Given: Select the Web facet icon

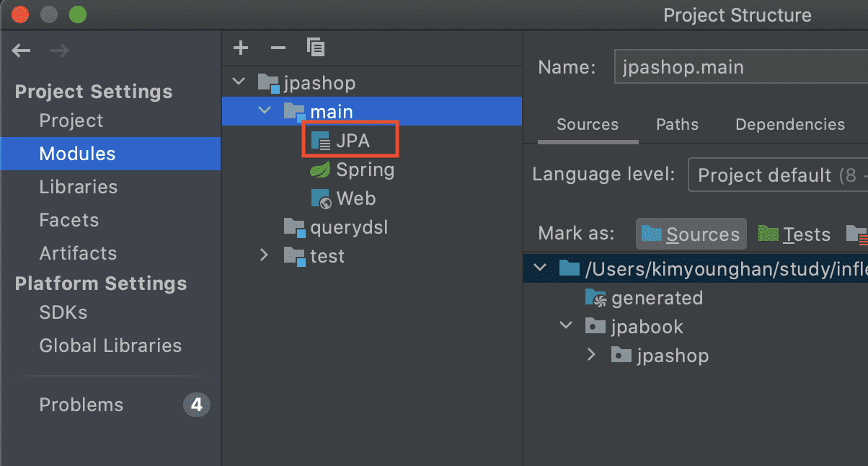Looking at the screenshot, I should point(321,198).
